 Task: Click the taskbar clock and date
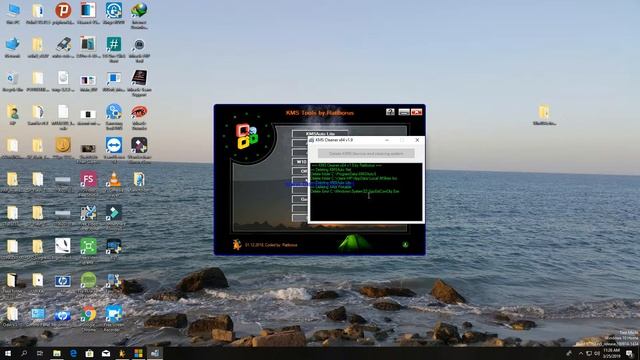pos(611,353)
